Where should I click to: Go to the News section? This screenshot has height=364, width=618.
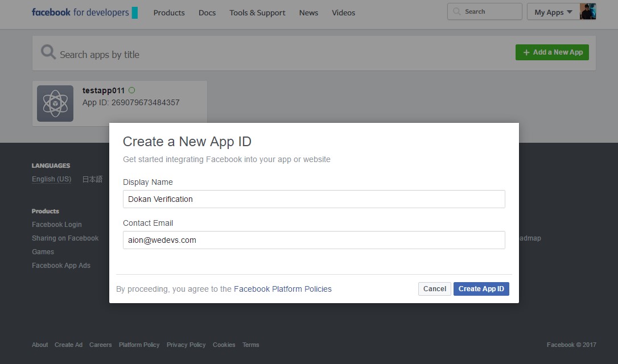click(308, 13)
